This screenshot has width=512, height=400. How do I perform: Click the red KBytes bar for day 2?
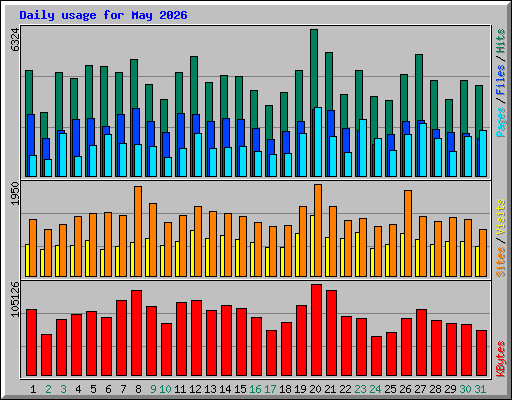point(46,355)
